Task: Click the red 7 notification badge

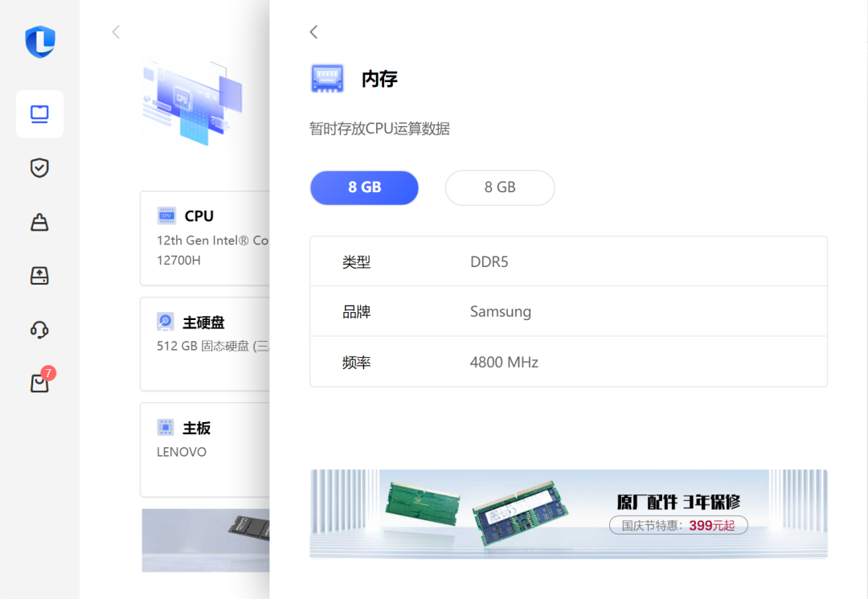Action: pyautogui.click(x=48, y=373)
